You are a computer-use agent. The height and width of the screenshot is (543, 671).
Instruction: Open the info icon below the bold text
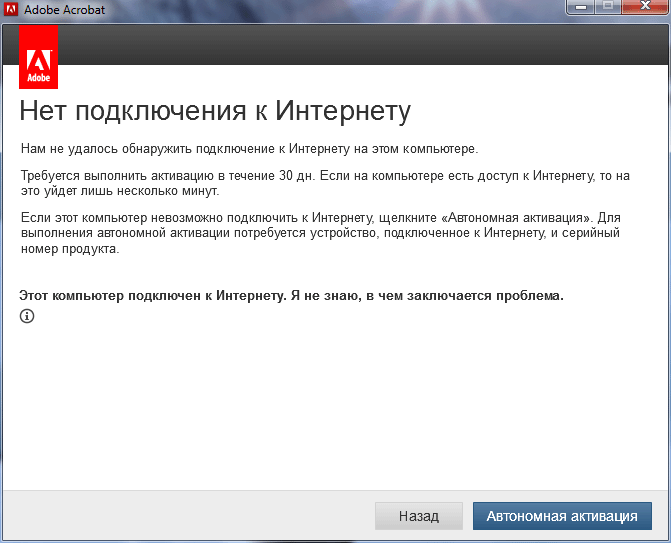point(27,316)
